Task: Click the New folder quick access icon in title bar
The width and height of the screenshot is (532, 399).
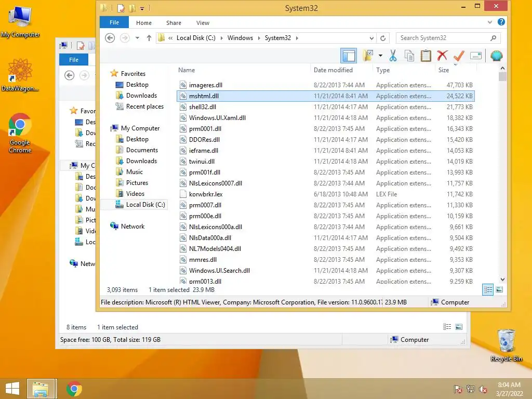Action: pyautogui.click(x=132, y=8)
